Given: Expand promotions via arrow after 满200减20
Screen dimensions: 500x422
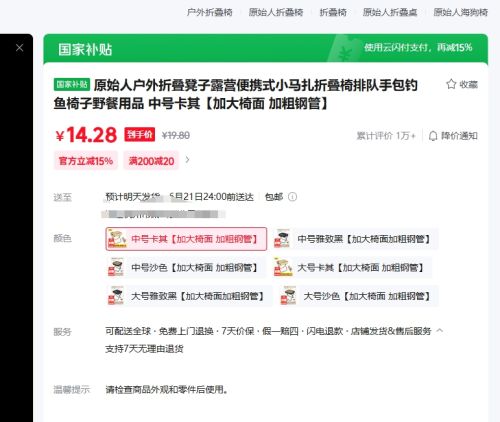Looking at the screenshot, I should coord(188,160).
